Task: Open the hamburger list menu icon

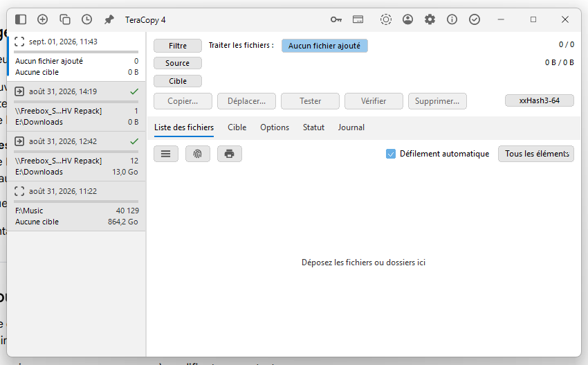Action: (x=166, y=154)
